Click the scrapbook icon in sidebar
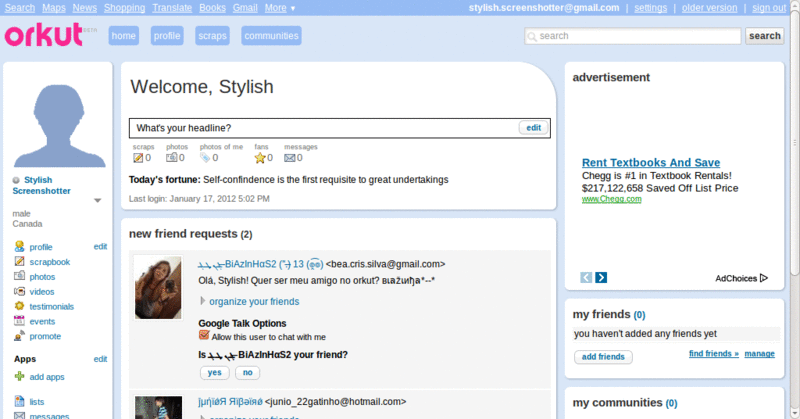 pos(19,261)
